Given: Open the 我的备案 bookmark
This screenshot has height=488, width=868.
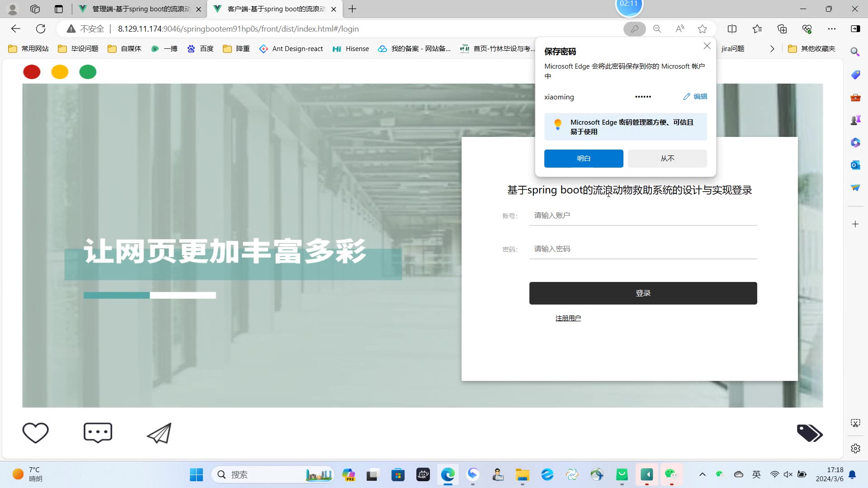Looking at the screenshot, I should (x=414, y=49).
